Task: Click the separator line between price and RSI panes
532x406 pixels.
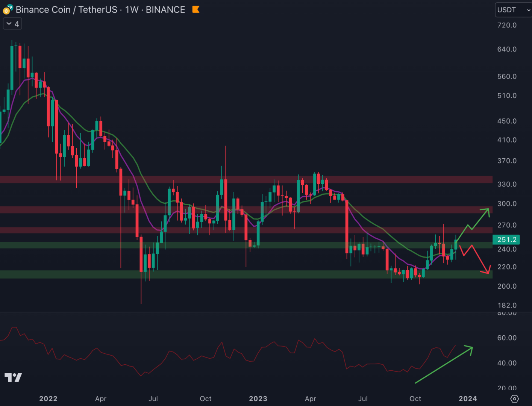Action: coord(244,312)
